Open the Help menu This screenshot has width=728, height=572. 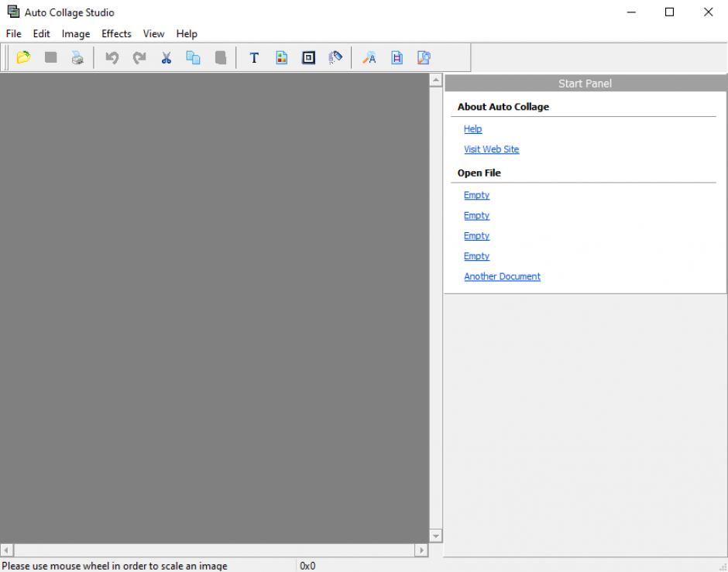pos(187,34)
